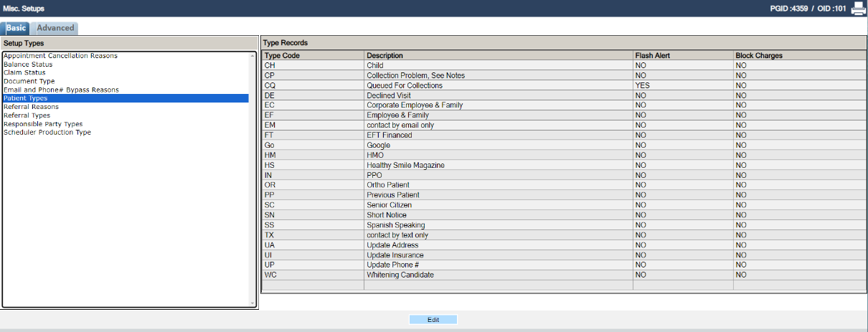Viewport: 868px width, 332px height.
Task: Switch to the Advanced tab
Action: pos(55,28)
